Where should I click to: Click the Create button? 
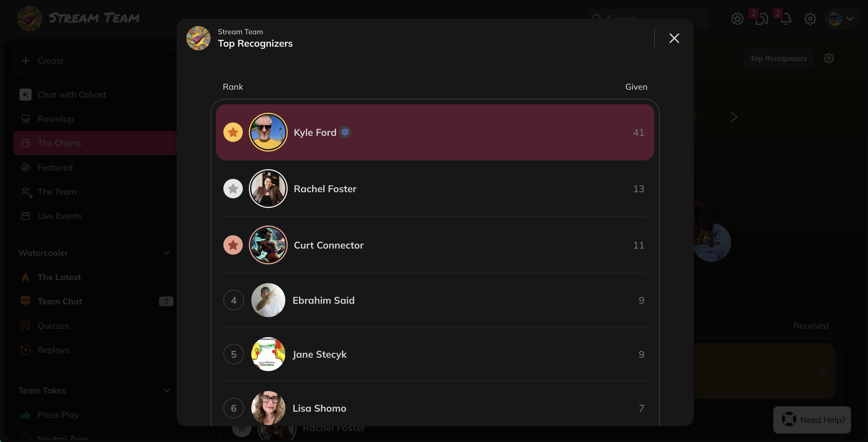point(51,61)
